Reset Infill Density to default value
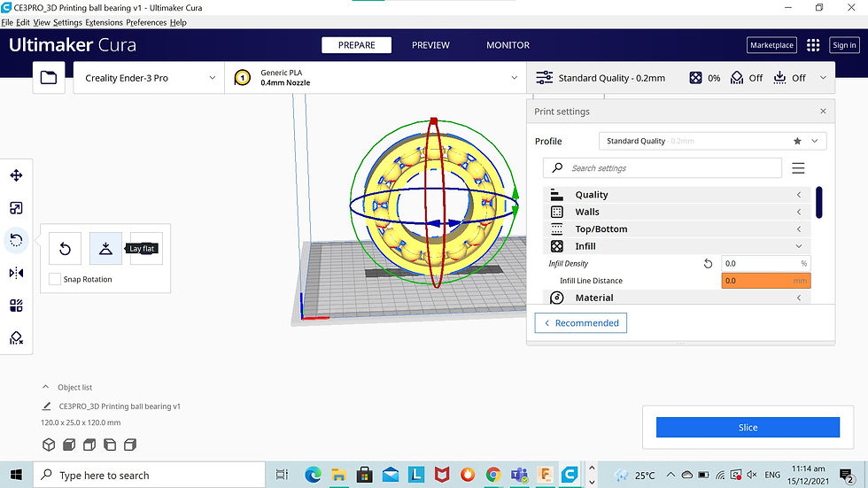868x488 pixels. tap(708, 263)
